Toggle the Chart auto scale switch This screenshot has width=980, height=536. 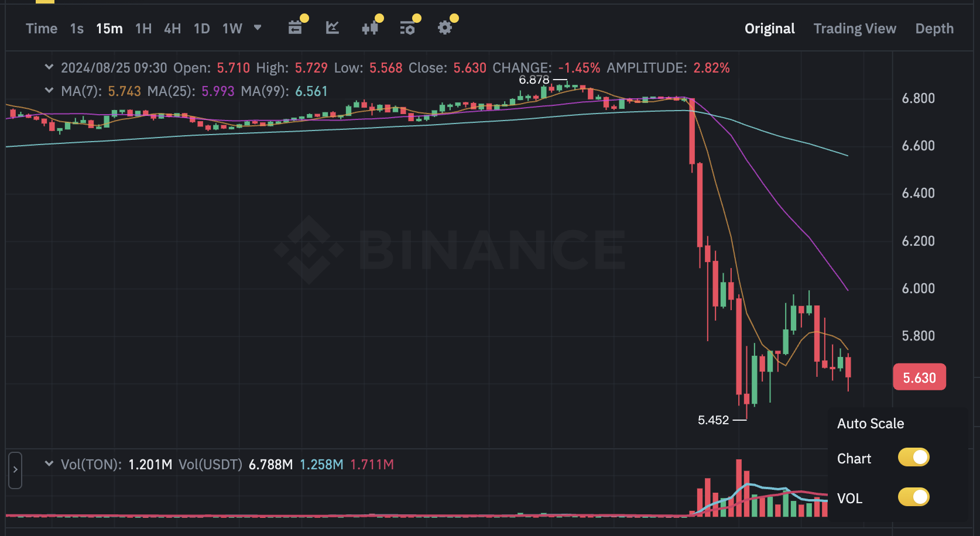tap(913, 458)
